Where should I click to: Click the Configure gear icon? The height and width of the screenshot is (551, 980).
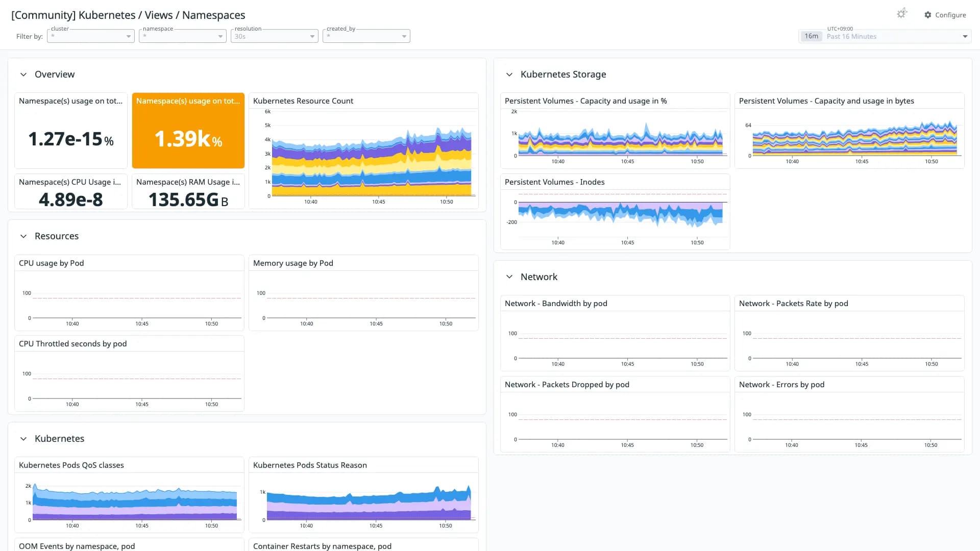tap(928, 15)
